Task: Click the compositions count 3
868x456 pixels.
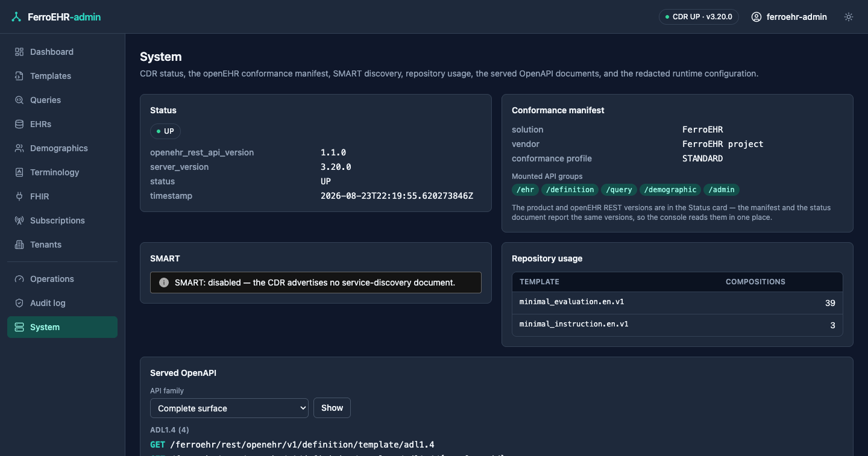Action: pos(832,325)
